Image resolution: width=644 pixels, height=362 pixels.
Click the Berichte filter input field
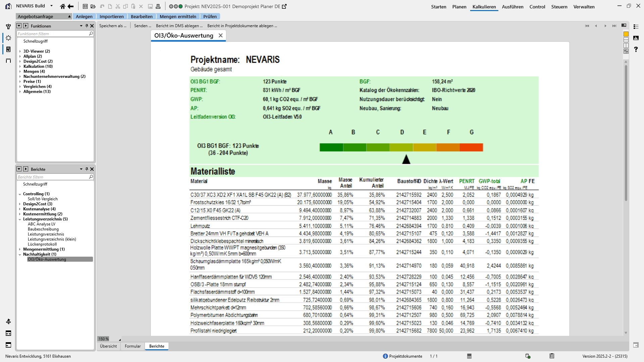(53, 177)
